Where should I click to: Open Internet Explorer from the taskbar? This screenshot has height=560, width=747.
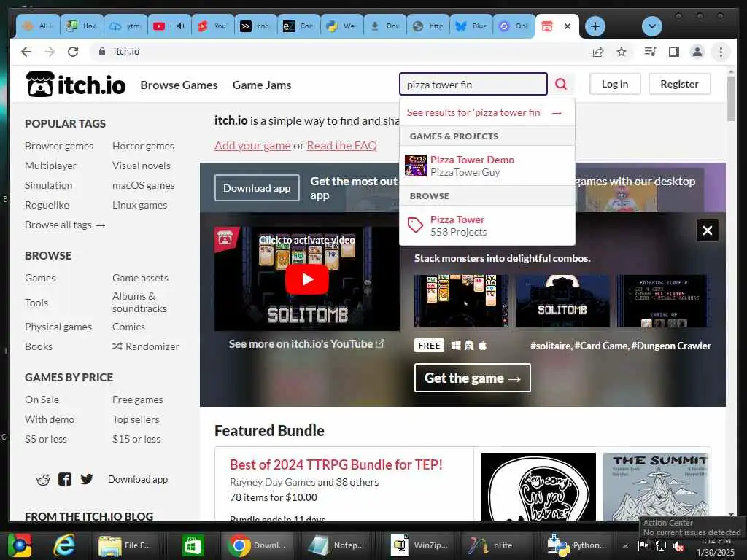(63, 545)
